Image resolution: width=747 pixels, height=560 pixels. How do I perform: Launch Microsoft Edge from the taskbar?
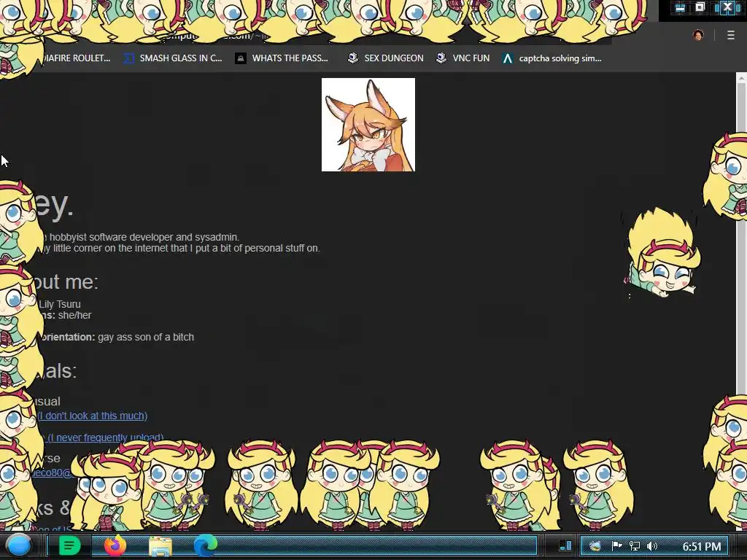tap(205, 545)
